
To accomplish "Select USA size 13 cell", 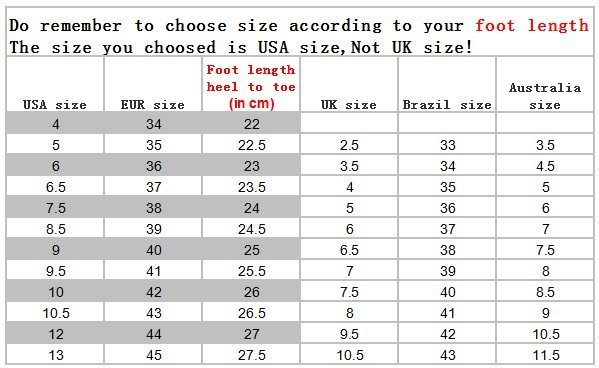I will point(56,355).
